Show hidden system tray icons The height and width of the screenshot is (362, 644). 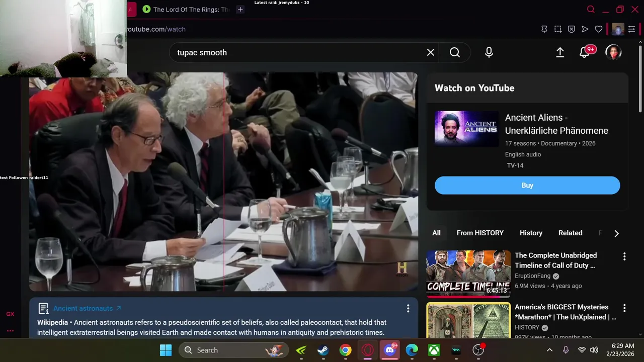tap(549, 350)
